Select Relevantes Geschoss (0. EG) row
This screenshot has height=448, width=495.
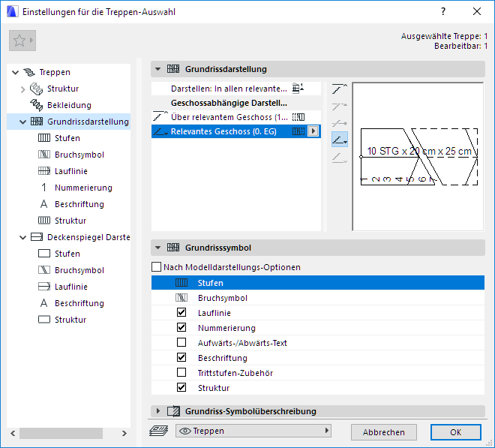pos(236,131)
